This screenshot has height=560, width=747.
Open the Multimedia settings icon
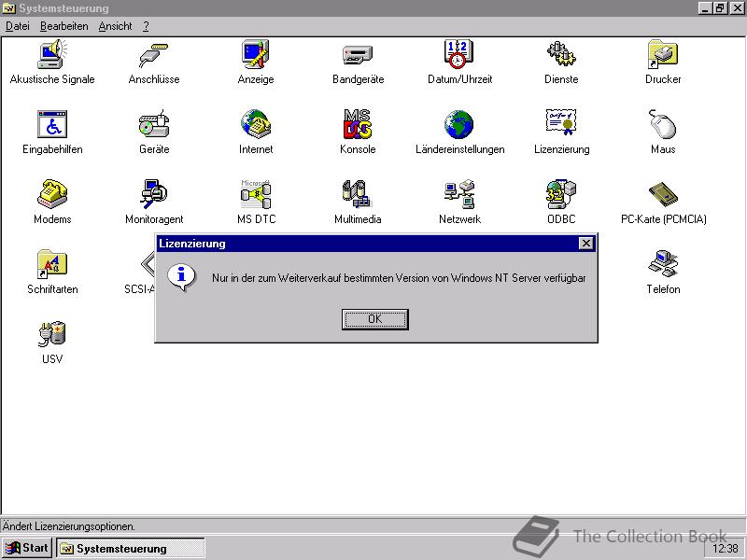pyautogui.click(x=358, y=194)
